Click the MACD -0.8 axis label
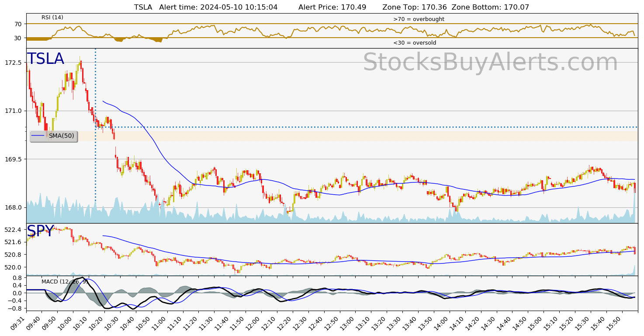 (15, 308)
